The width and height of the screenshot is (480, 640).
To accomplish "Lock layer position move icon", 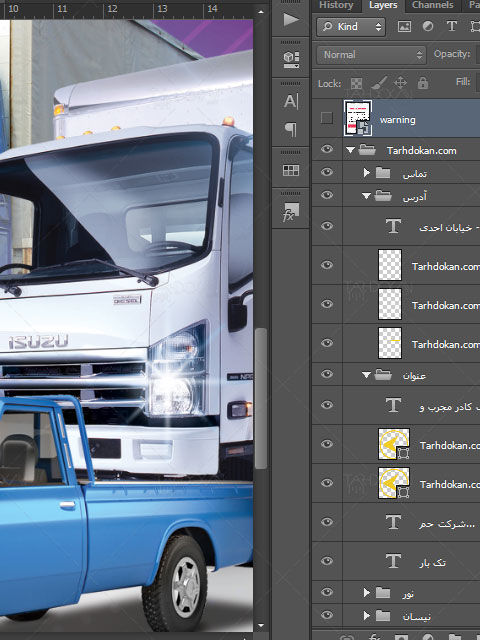I will [x=400, y=83].
